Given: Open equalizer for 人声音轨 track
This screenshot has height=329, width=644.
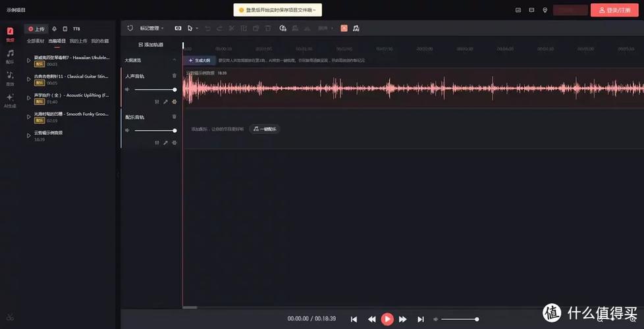Looking at the screenshot, I should [x=157, y=102].
